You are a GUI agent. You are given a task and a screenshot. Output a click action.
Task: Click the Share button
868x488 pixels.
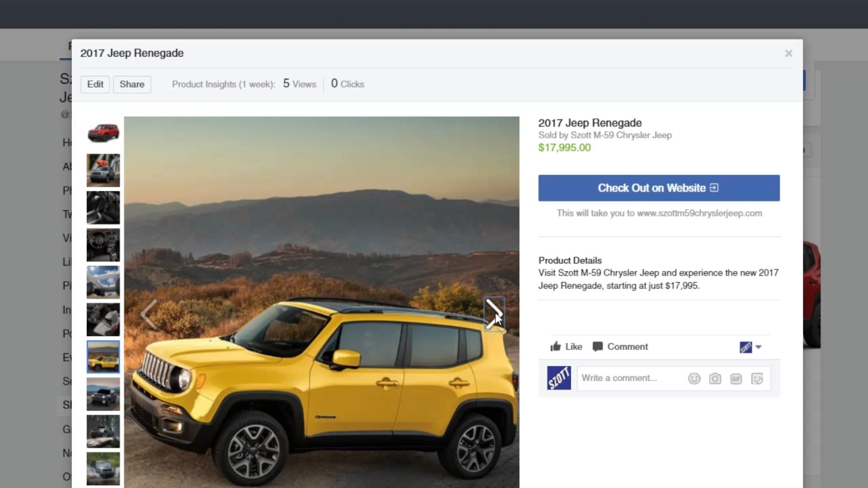[132, 84]
